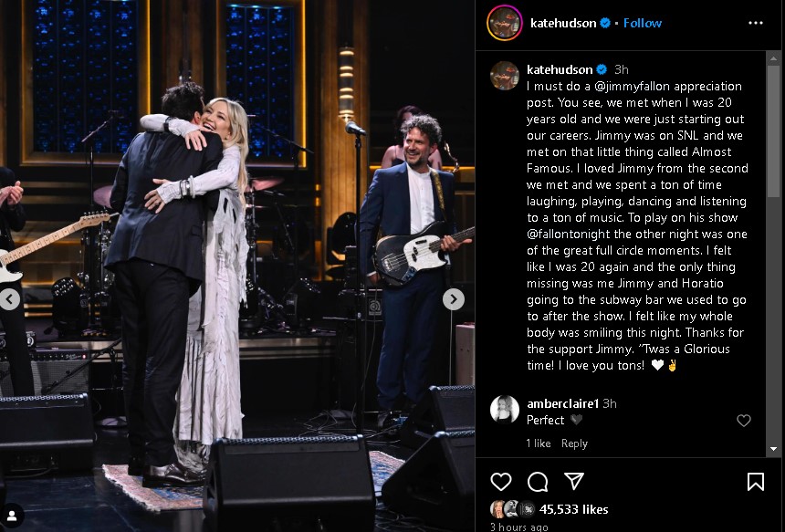The image size is (785, 532).
Task: Show tagged people icon on photo
Action: (12, 516)
